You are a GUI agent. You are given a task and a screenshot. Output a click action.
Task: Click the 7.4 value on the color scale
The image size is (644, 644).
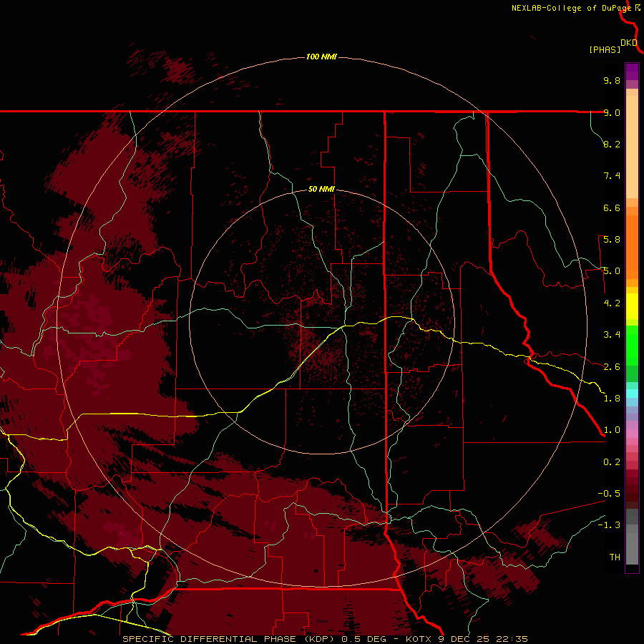coord(612,176)
